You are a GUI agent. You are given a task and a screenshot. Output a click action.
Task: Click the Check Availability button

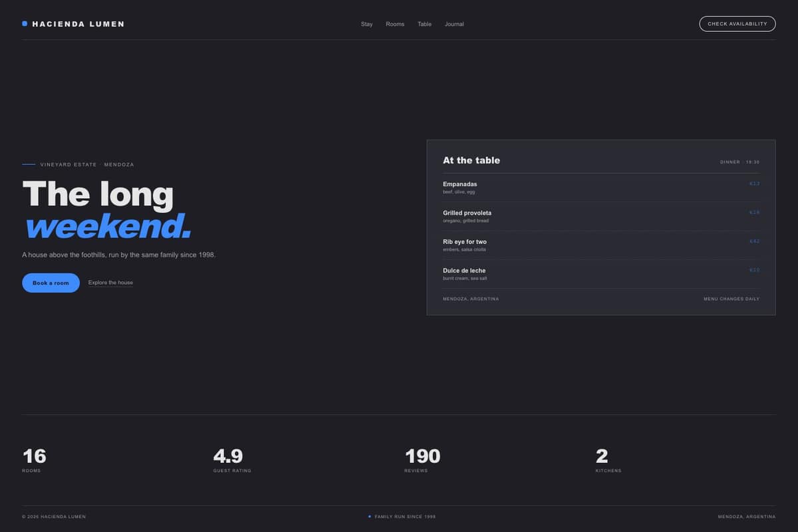(737, 24)
